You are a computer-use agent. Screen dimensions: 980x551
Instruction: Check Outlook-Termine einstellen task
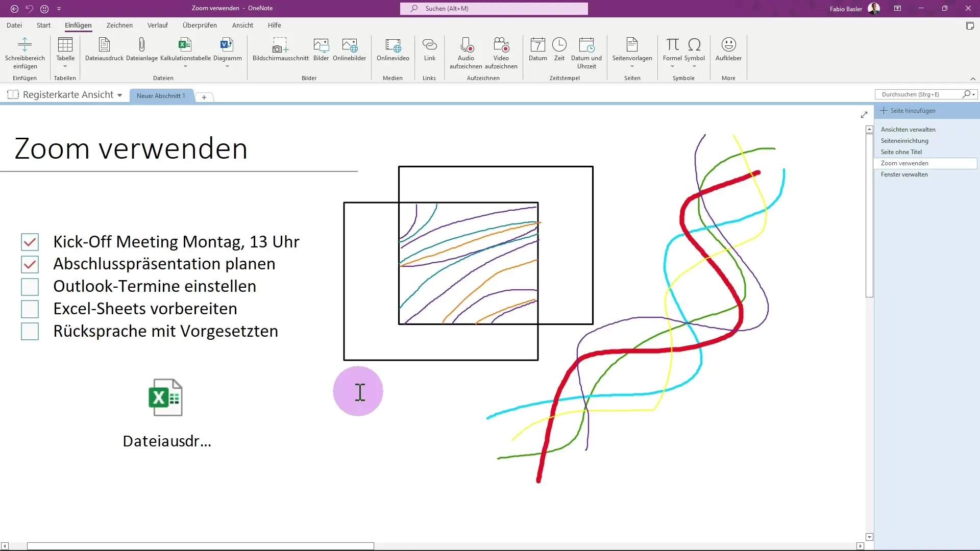[30, 287]
